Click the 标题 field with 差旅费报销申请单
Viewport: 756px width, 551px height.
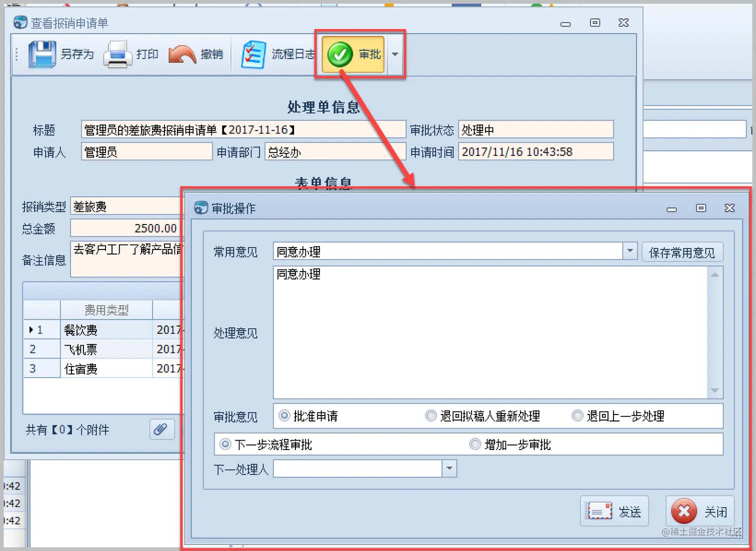(x=243, y=129)
